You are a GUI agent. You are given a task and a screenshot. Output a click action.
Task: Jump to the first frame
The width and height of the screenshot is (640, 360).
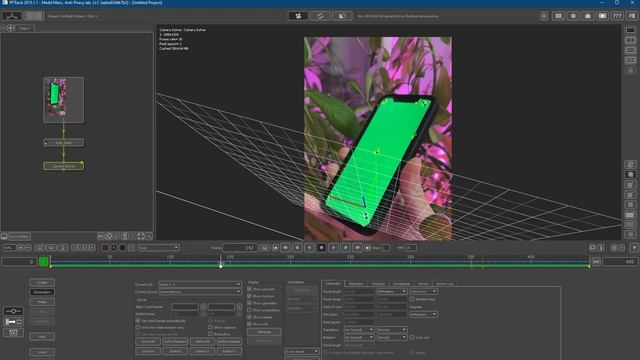(285, 248)
